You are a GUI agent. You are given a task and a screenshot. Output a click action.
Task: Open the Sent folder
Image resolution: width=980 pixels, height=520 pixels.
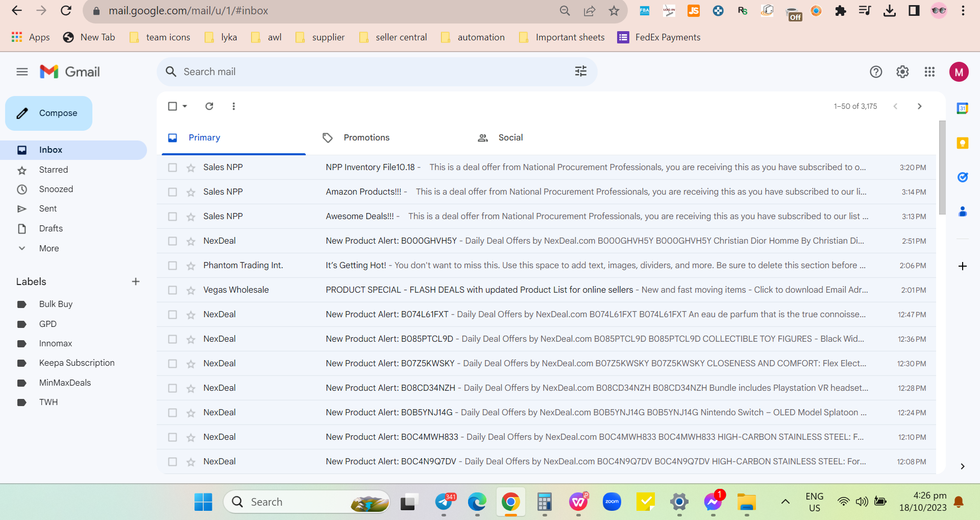(x=73, y=208)
